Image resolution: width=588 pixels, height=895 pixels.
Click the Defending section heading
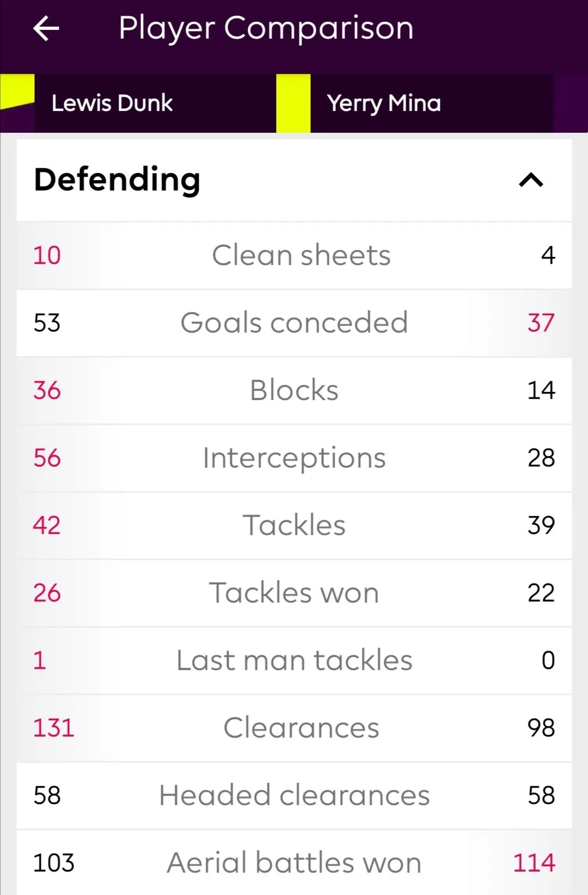tap(117, 180)
